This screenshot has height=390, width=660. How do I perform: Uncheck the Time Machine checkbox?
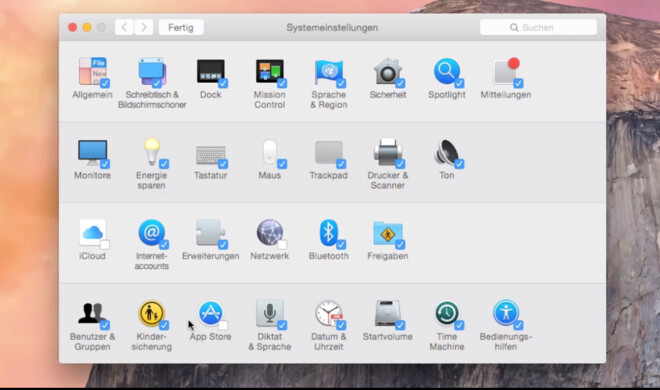coord(459,325)
